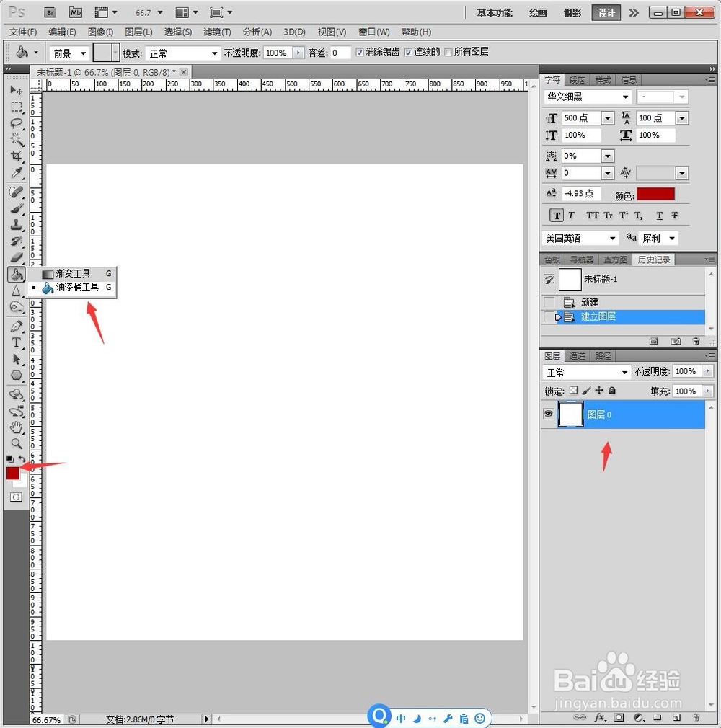Select the Rectangular Marquee tool

coord(17,107)
